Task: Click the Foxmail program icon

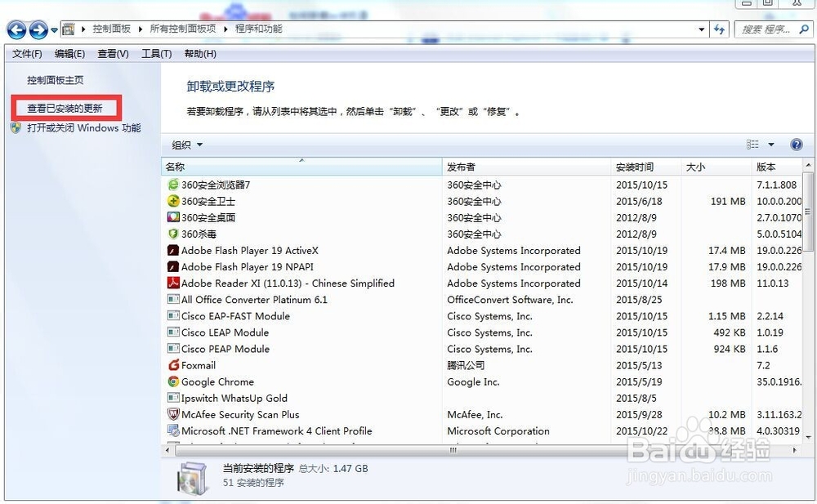Action: pyautogui.click(x=173, y=365)
